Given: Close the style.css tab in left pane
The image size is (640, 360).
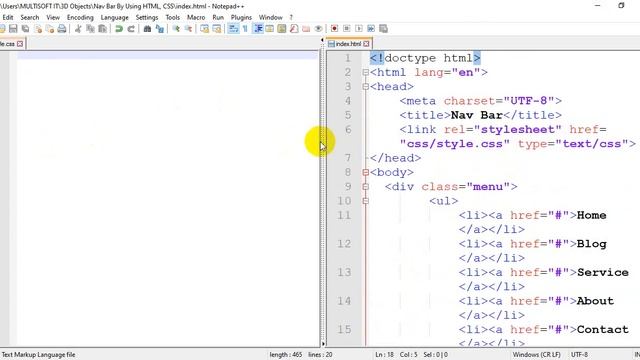Looking at the screenshot, I should point(20,44).
